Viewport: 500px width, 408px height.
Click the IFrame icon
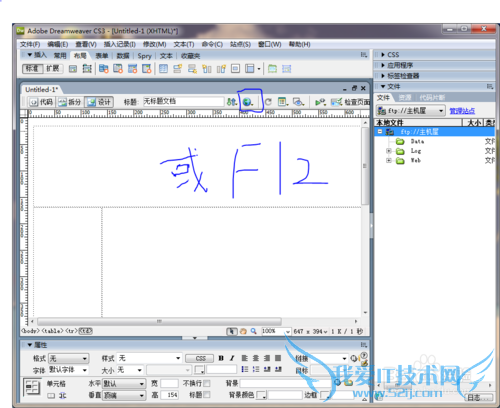[x=235, y=69]
